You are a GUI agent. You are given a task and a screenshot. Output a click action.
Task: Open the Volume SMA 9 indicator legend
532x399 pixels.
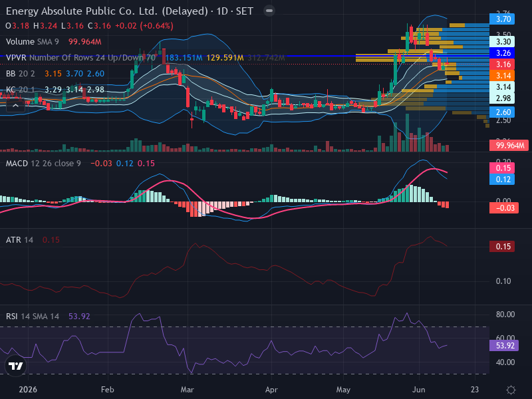pyautogui.click(x=32, y=42)
